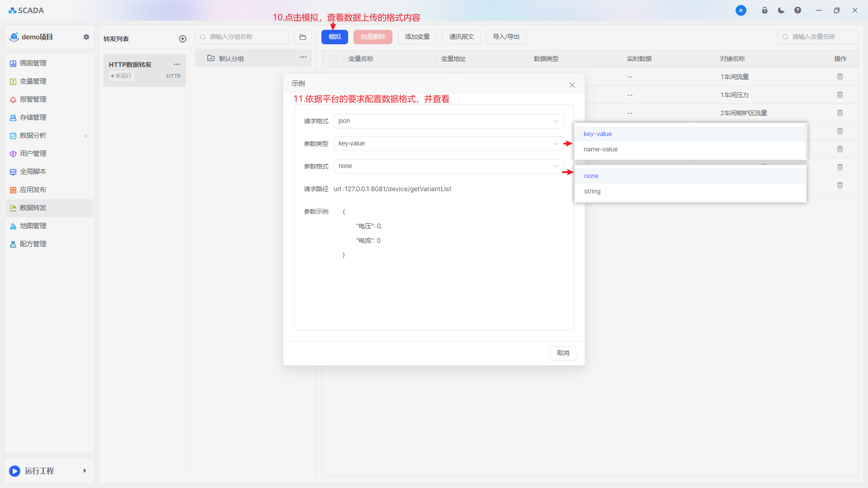The image size is (868, 488).
Task: Expand the 参数格式 none dropdown
Action: (448, 166)
